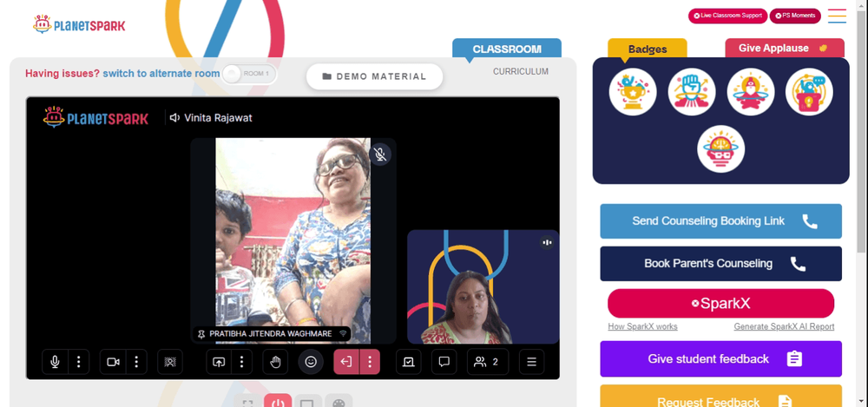Click the square layout icon below video
868x407 pixels.
(x=308, y=403)
